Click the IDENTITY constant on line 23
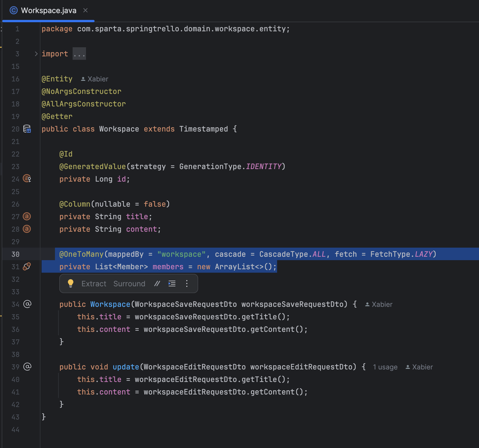 [x=264, y=167]
